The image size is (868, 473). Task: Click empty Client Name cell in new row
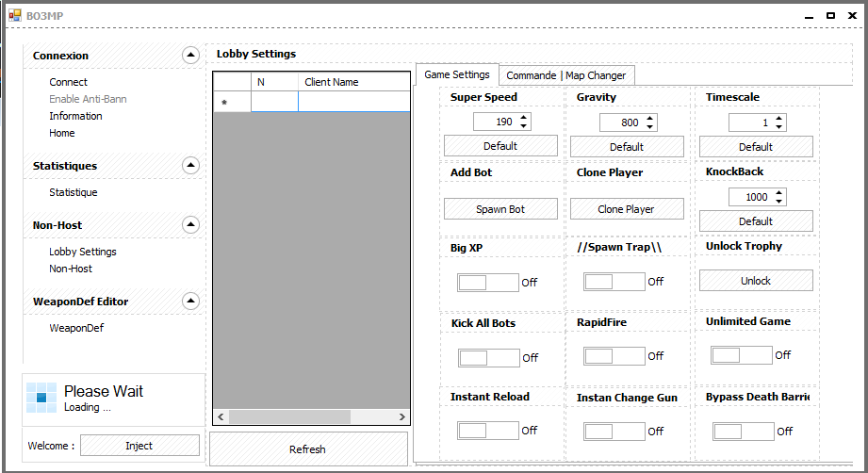pos(354,102)
